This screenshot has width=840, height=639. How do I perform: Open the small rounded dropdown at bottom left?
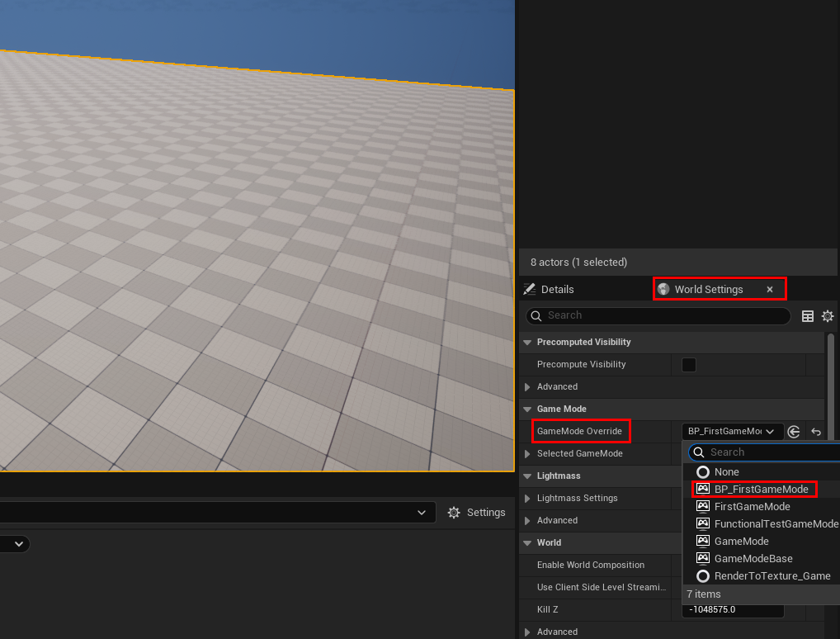15,544
